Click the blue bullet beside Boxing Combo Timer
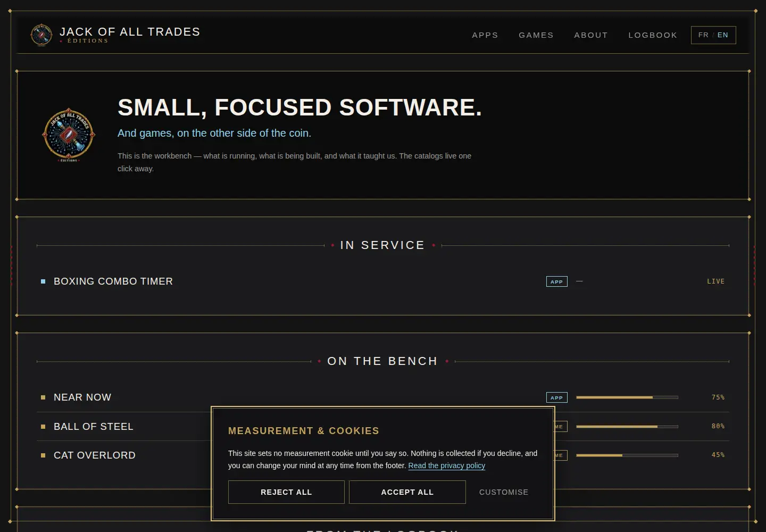The image size is (766, 532). point(43,281)
